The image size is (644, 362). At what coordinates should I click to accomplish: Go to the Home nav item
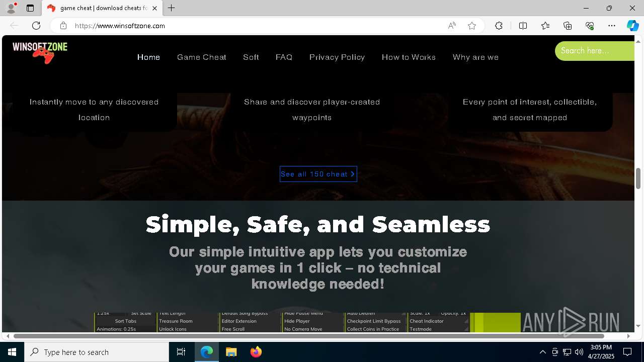pyautogui.click(x=148, y=57)
